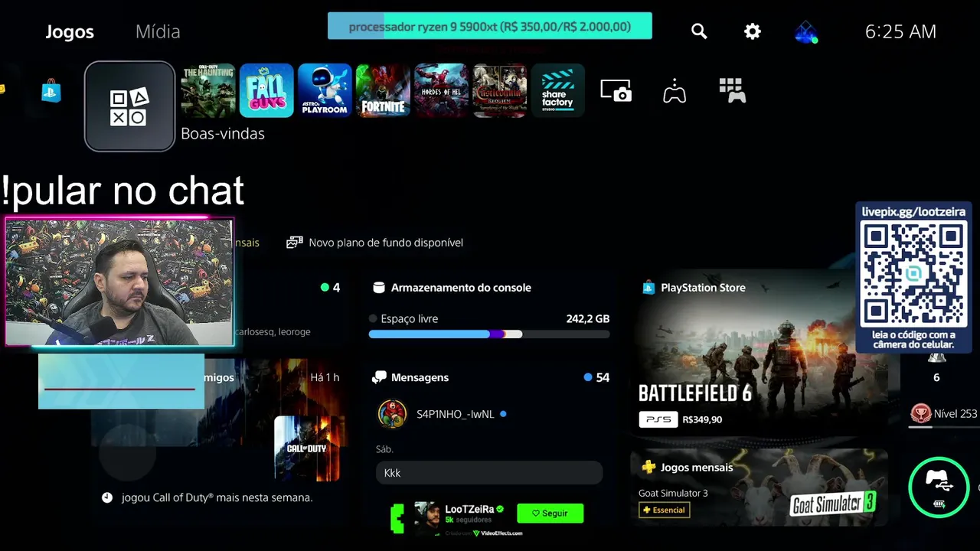Click the processador ryzen donation goal bar
The height and width of the screenshot is (551, 980).
pyautogui.click(x=490, y=26)
